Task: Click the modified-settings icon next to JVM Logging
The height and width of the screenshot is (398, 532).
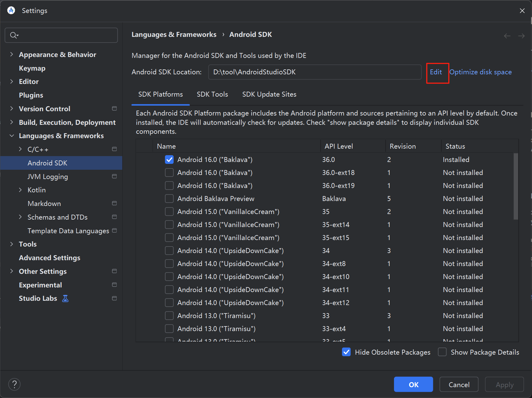Action: [114, 176]
